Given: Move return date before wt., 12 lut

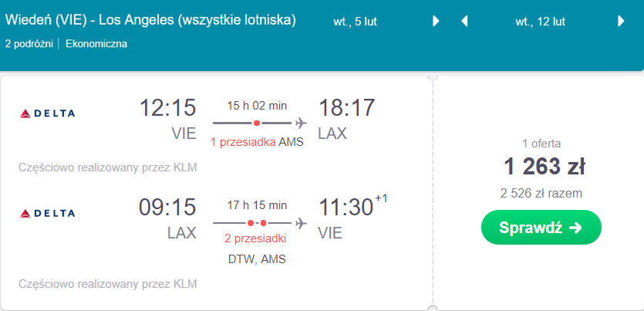Looking at the screenshot, I should click(x=464, y=22).
